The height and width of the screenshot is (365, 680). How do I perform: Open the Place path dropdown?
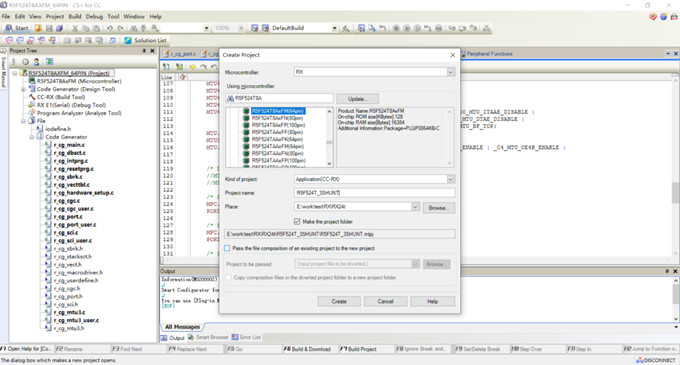415,207
